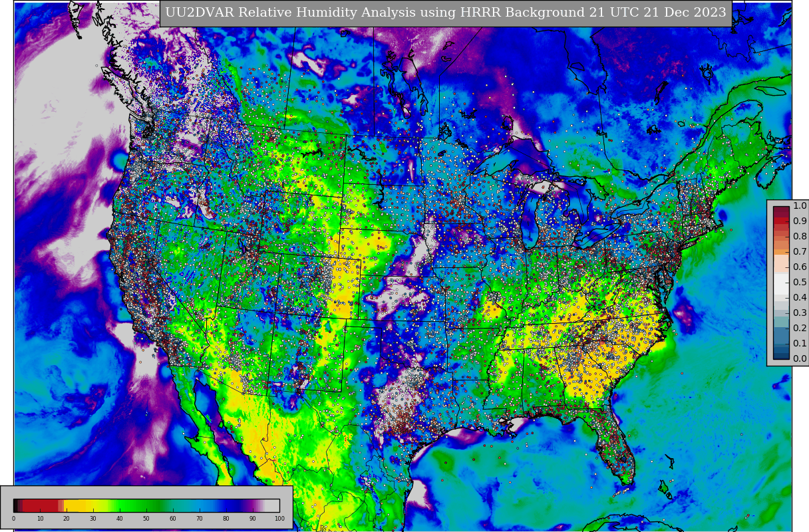Click the "80" tick label on the humidity colorbar
809x532 pixels.
click(x=226, y=519)
